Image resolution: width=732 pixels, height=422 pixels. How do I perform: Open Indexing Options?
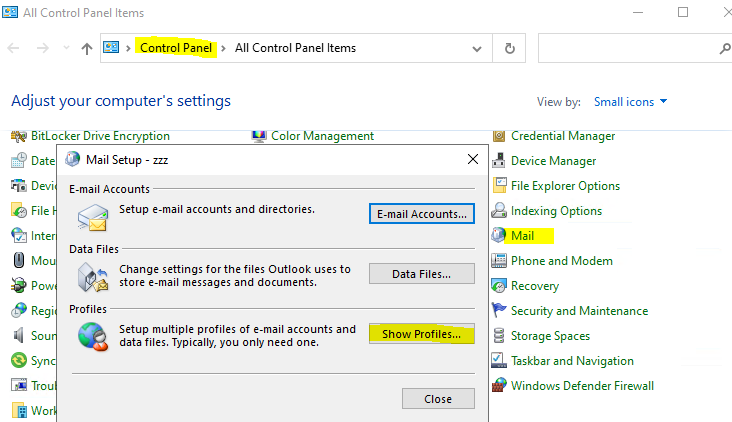556,211
